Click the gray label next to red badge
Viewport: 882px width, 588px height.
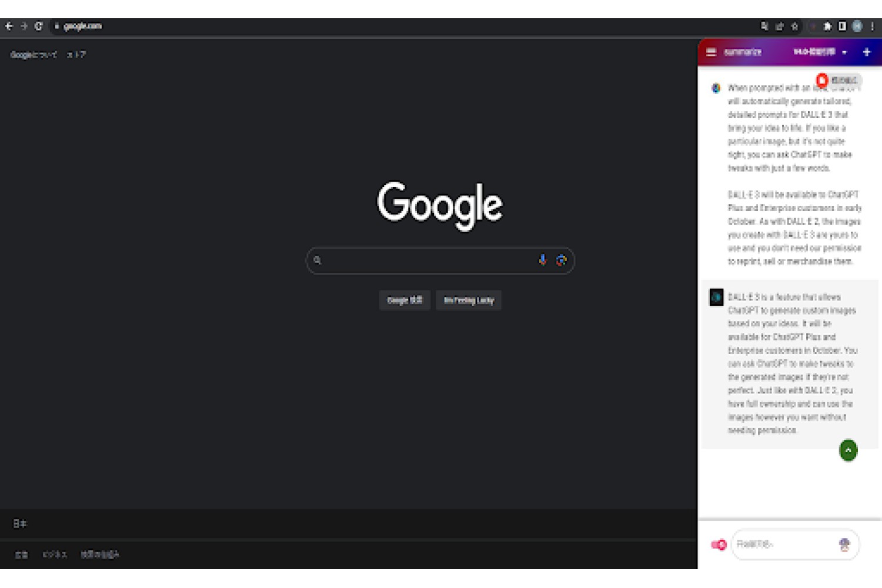[x=845, y=80]
